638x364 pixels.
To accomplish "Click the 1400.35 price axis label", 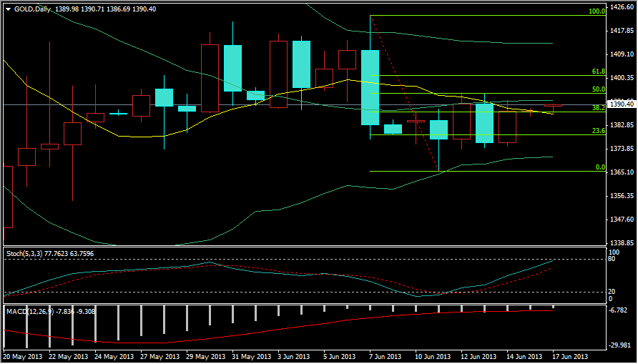I will (621, 78).
